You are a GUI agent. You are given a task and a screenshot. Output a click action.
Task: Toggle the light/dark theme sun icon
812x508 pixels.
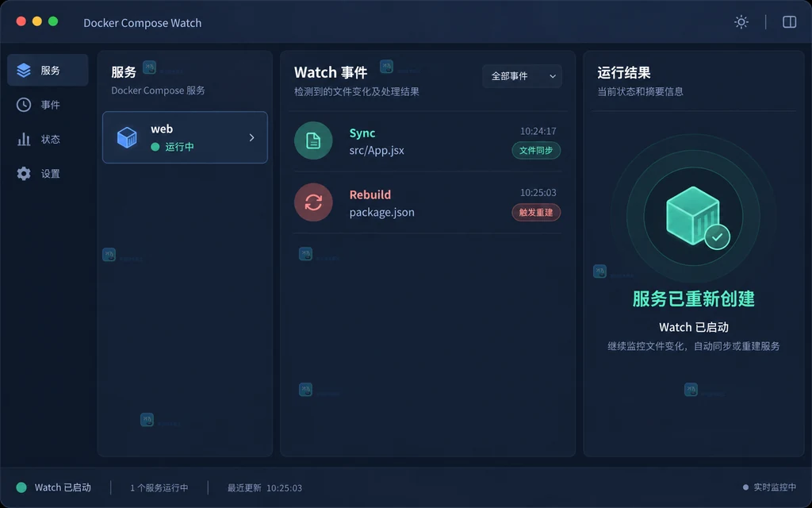click(x=741, y=21)
